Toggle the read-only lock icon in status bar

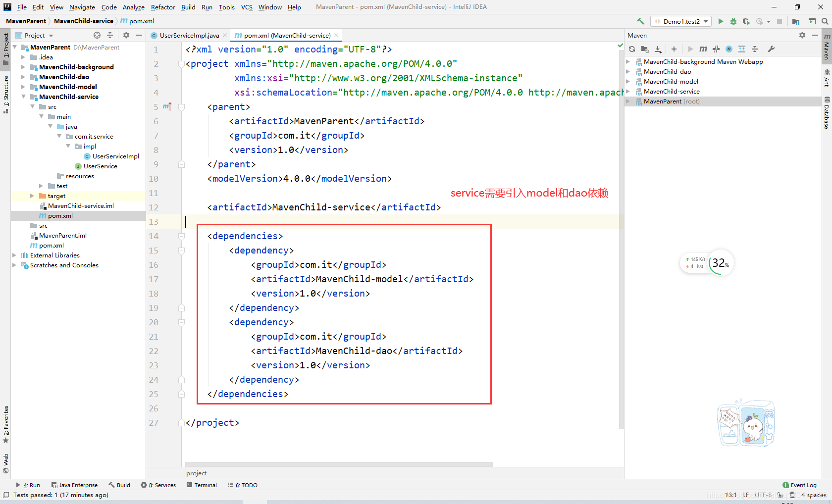click(780, 495)
